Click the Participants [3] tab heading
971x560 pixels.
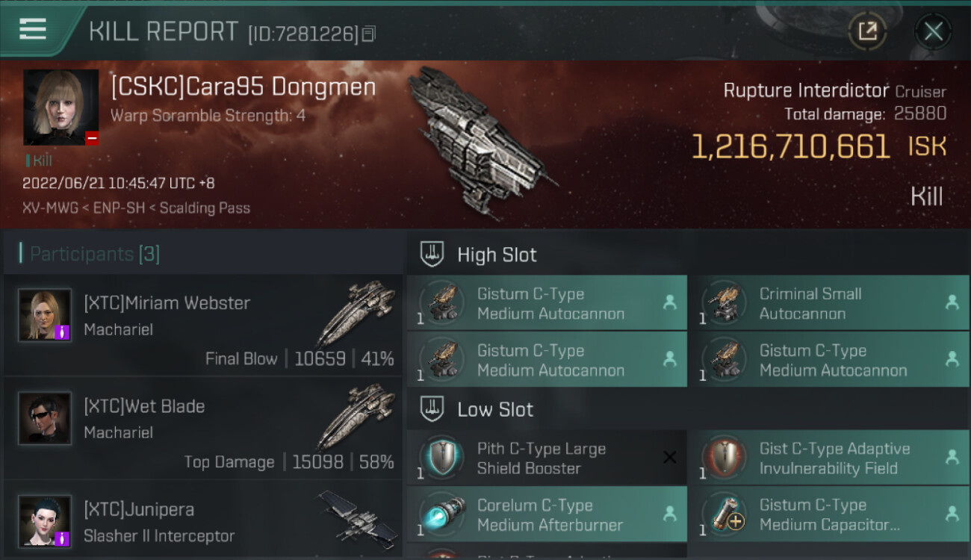[94, 254]
